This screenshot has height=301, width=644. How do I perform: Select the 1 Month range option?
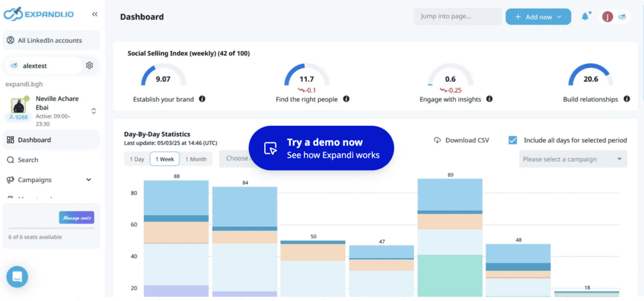point(196,159)
